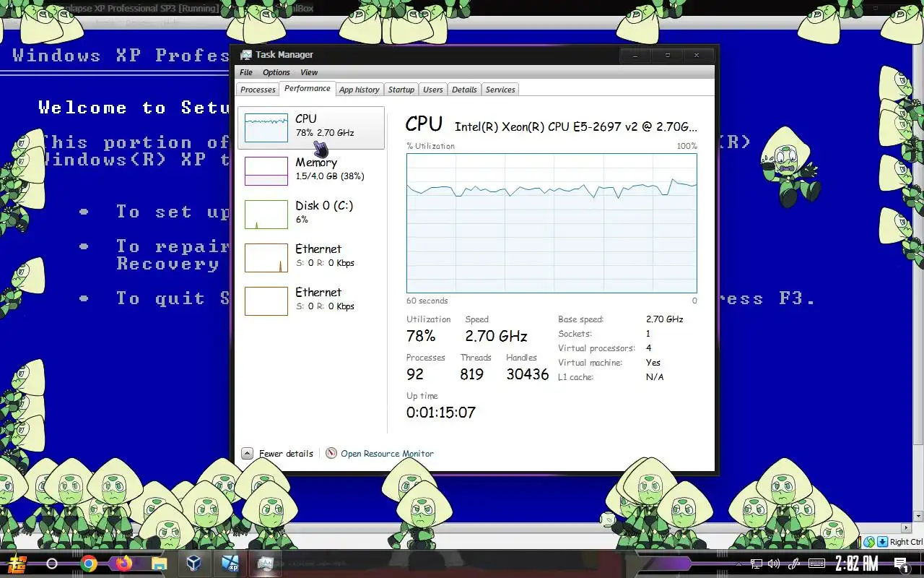Click the Virtual machine Yes value
Viewport: 924px width, 578px height.
[x=653, y=363]
